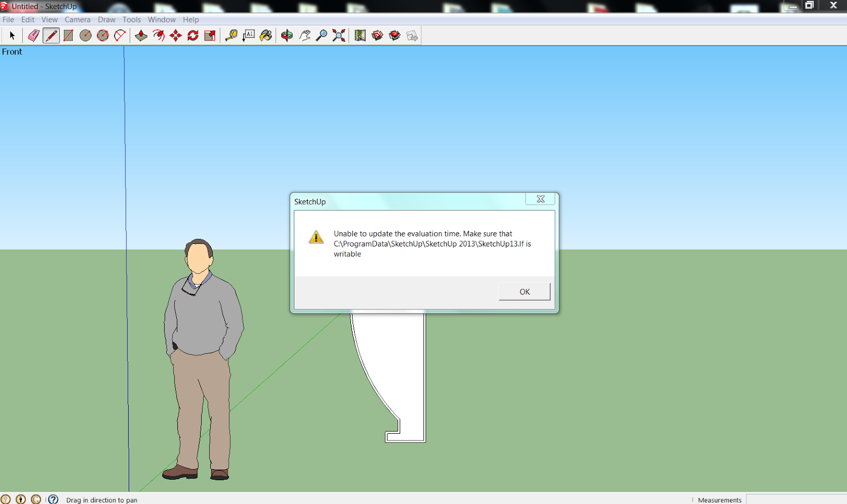Open Get Models from 3D Warehouse
This screenshot has height=504, width=847.
[x=377, y=35]
